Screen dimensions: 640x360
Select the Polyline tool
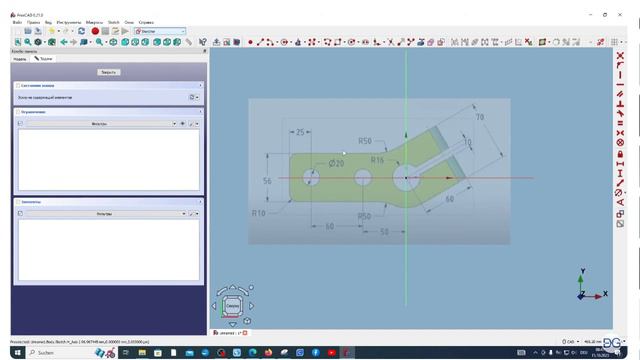[x=327, y=42]
